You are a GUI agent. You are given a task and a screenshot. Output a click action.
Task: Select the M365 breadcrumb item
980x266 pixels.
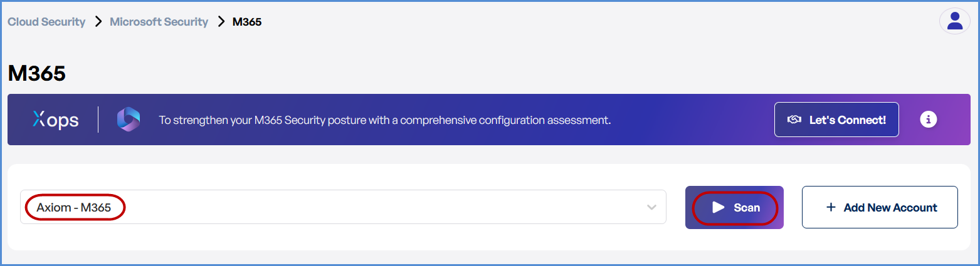(x=247, y=22)
